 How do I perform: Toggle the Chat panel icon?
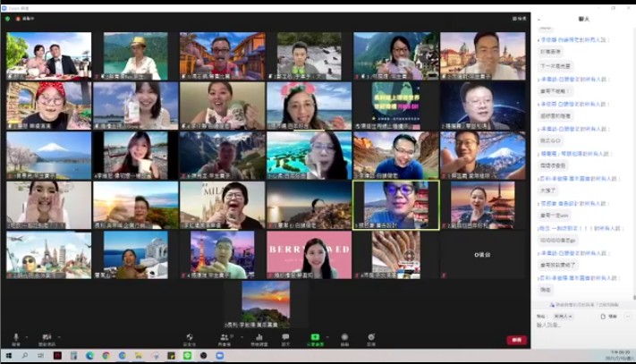click(285, 340)
